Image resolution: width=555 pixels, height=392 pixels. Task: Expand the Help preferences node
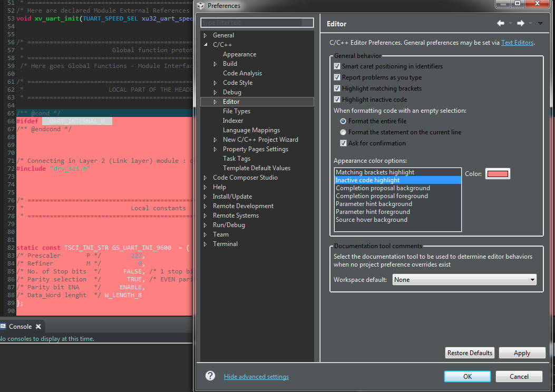click(x=206, y=187)
